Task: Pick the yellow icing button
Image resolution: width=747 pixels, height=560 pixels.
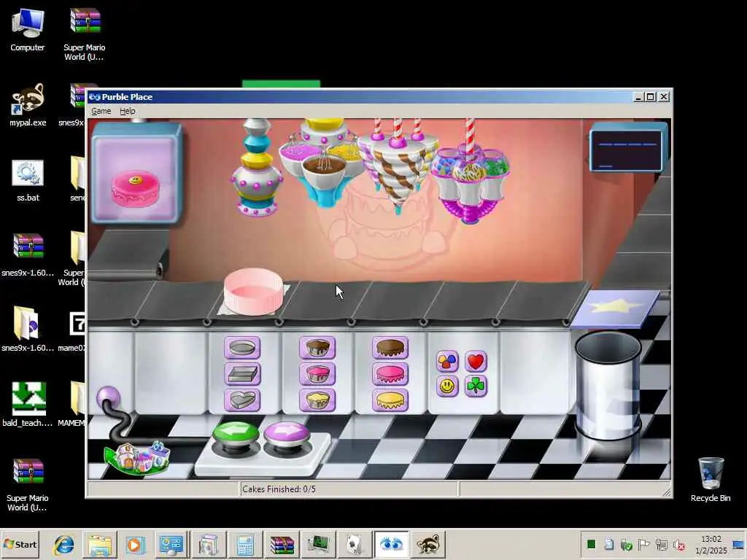Action: 390,400
